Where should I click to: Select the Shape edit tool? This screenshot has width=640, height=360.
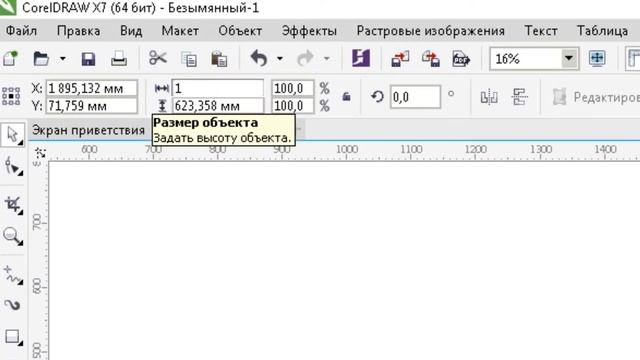point(13,167)
